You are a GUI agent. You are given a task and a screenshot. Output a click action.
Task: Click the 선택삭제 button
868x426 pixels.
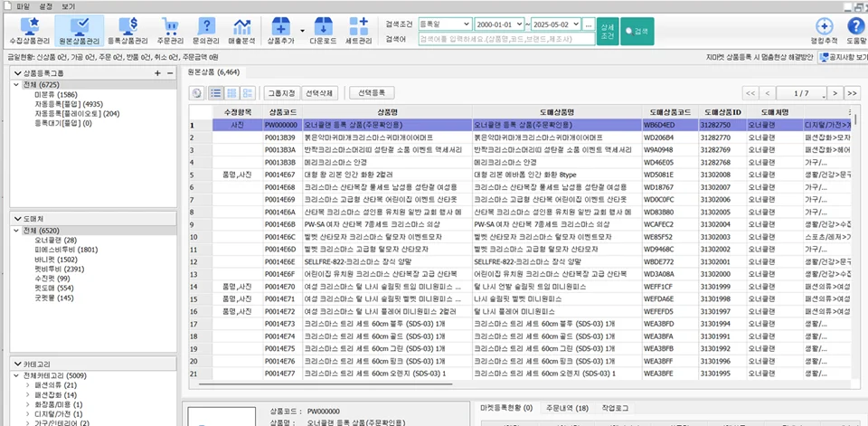point(319,93)
